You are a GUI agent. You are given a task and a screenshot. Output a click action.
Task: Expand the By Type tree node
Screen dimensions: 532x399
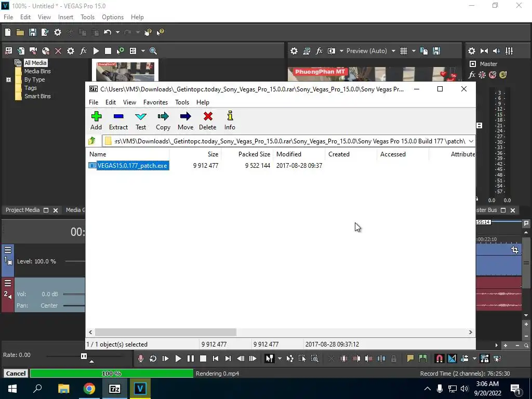coord(8,79)
